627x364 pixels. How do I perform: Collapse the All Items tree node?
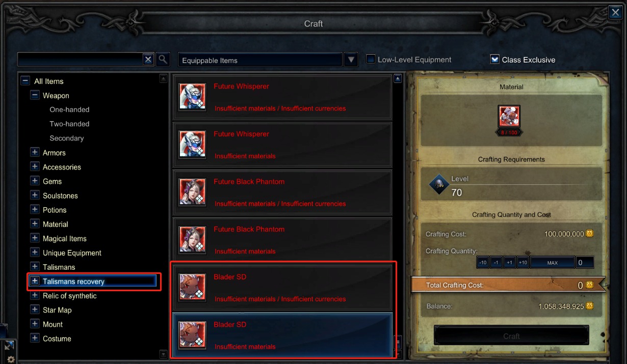pos(25,81)
